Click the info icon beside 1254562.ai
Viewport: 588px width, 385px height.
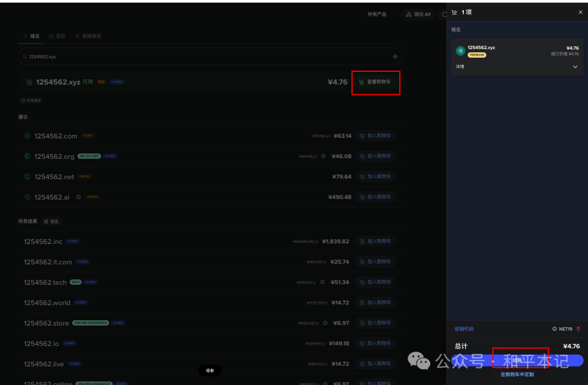pos(78,197)
